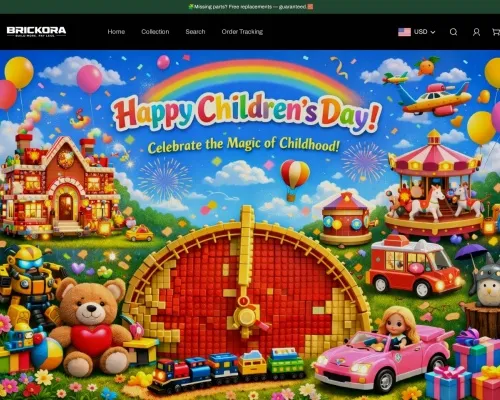Open the Home page link
The image size is (500, 400).
(x=116, y=32)
